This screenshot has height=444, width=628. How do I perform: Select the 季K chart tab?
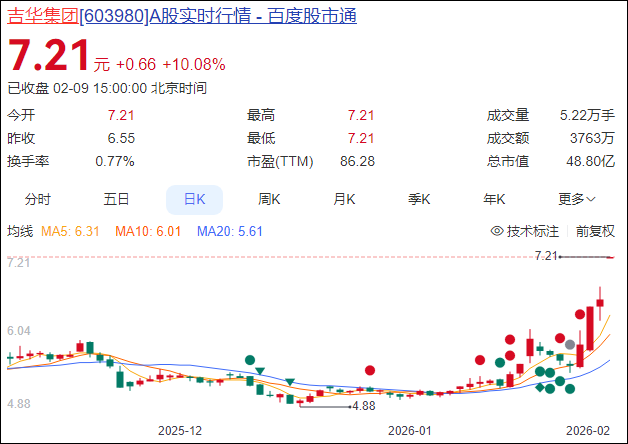(x=419, y=199)
